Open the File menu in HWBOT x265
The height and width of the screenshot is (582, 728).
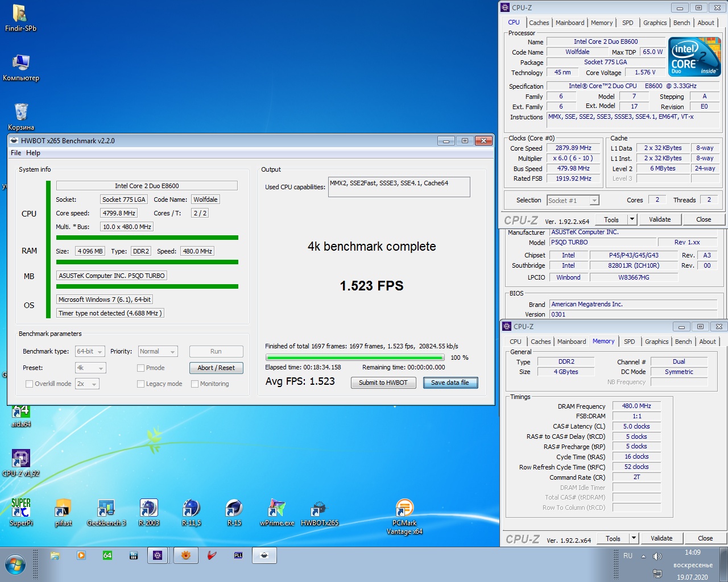coord(16,153)
